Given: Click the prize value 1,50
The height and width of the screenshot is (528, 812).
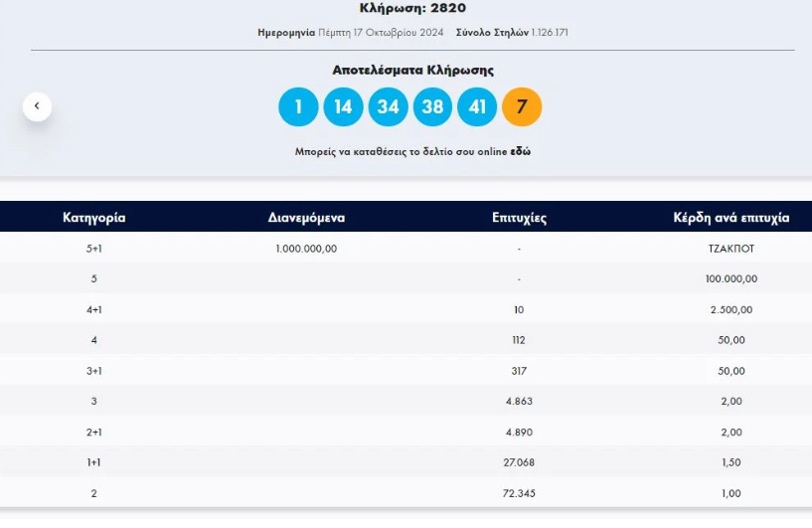Looking at the screenshot, I should pyautogui.click(x=731, y=462).
